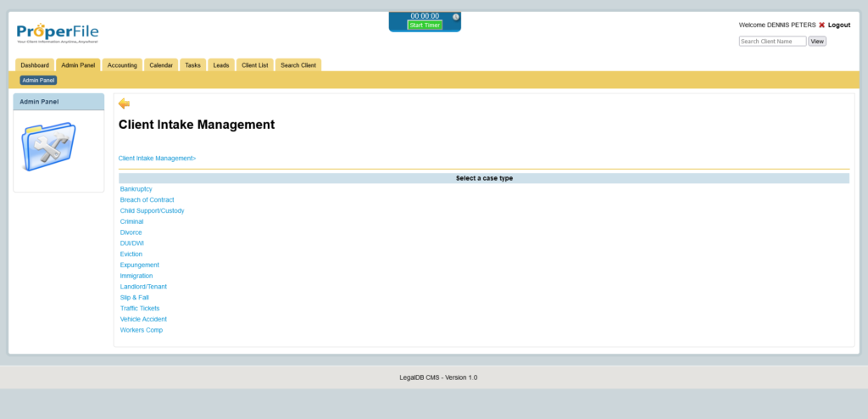Click the View button

point(816,42)
